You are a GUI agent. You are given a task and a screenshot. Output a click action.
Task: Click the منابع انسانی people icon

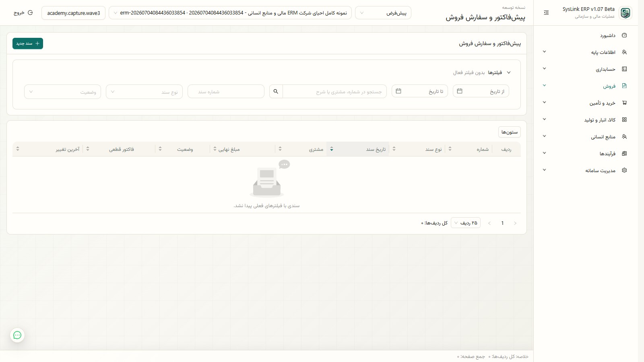pyautogui.click(x=624, y=137)
